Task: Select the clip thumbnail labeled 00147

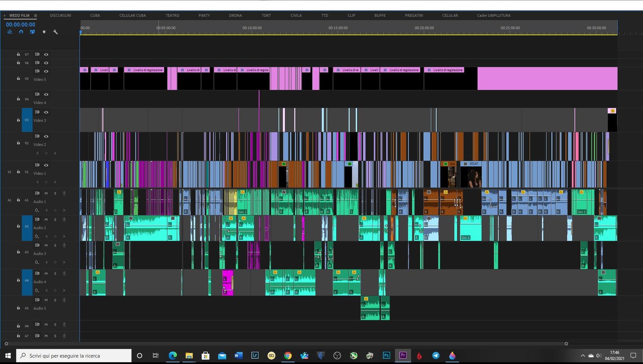Action: pyautogui.click(x=471, y=174)
